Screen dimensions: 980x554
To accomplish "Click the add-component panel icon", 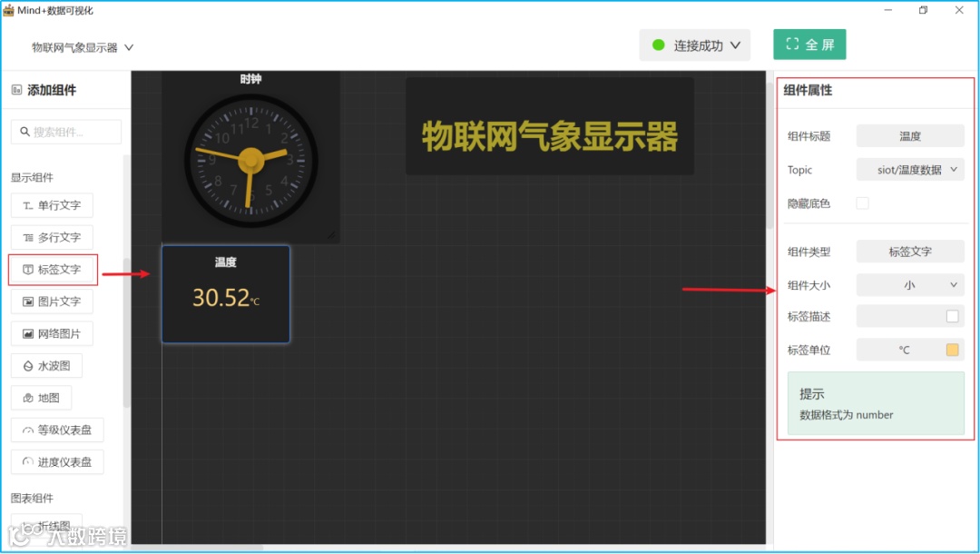I will (17, 90).
